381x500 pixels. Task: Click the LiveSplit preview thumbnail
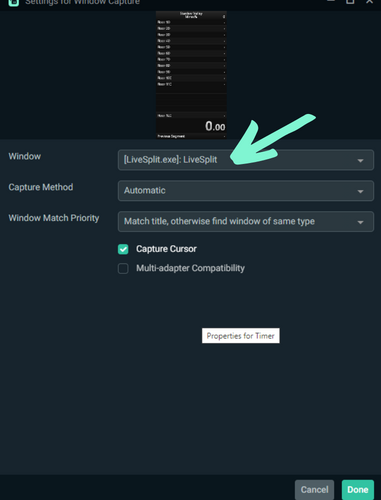pos(191,75)
